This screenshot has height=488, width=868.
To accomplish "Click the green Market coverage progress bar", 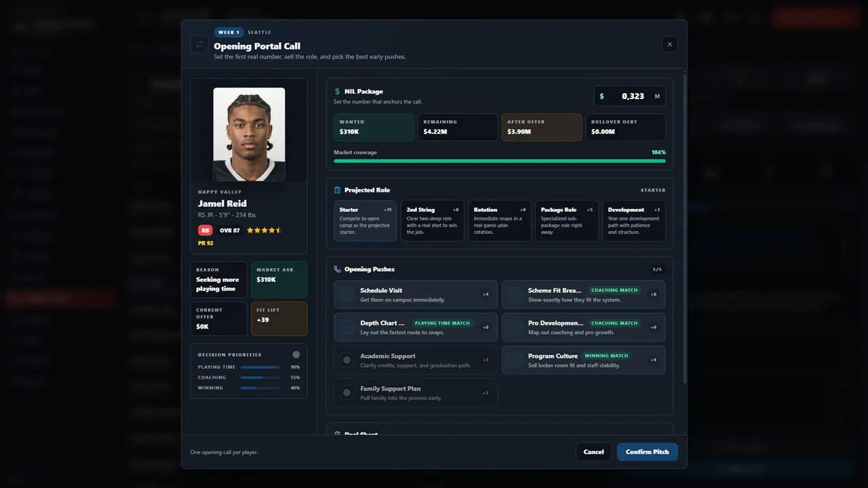I will (500, 161).
